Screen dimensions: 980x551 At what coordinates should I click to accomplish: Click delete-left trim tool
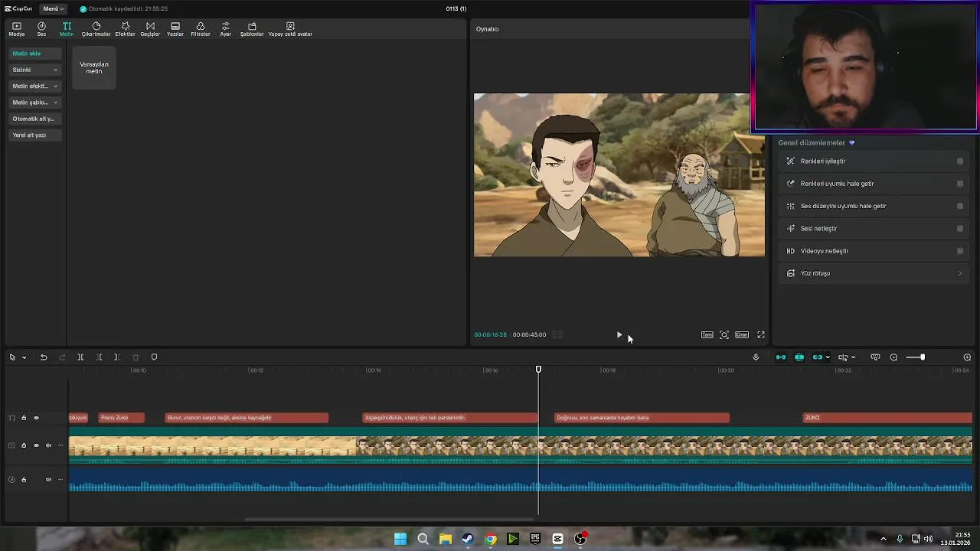(100, 357)
